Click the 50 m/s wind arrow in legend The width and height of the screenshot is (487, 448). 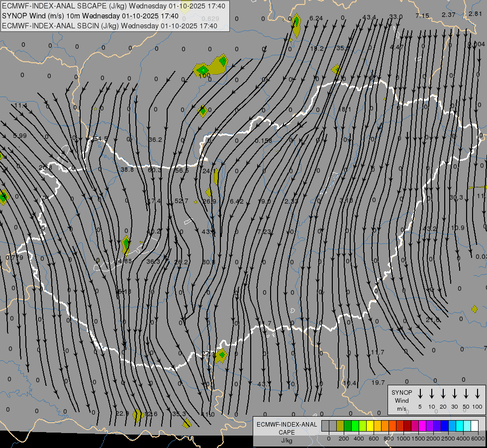pos(466,393)
